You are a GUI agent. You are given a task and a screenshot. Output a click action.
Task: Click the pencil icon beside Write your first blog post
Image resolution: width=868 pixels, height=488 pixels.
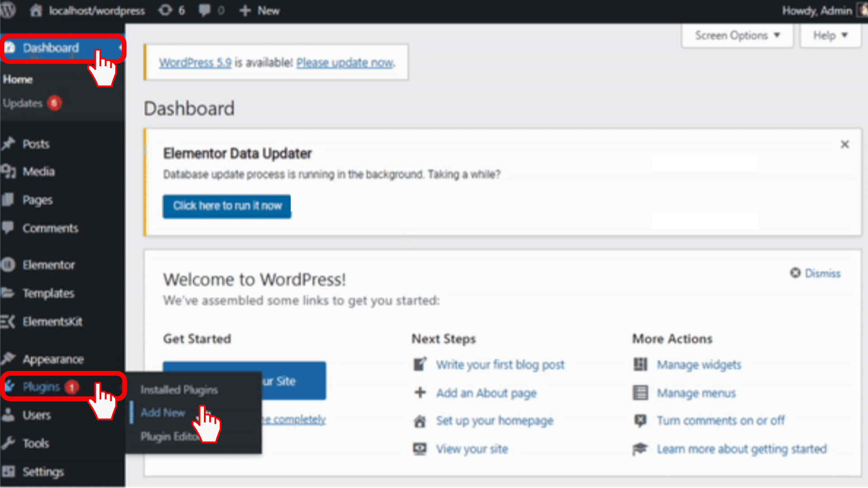tap(420, 364)
